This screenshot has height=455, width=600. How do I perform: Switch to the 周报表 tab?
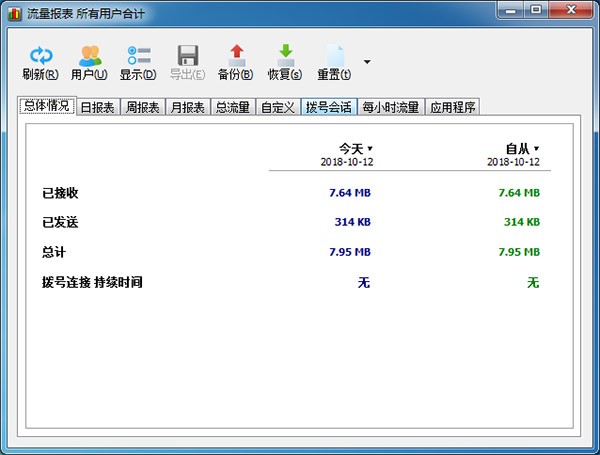pyautogui.click(x=142, y=107)
